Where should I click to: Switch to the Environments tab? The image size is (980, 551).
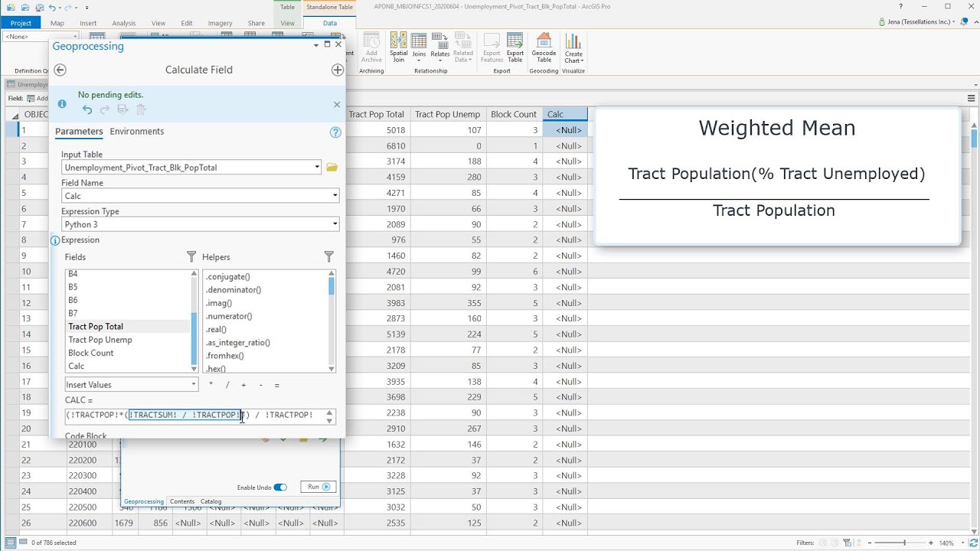coord(137,132)
